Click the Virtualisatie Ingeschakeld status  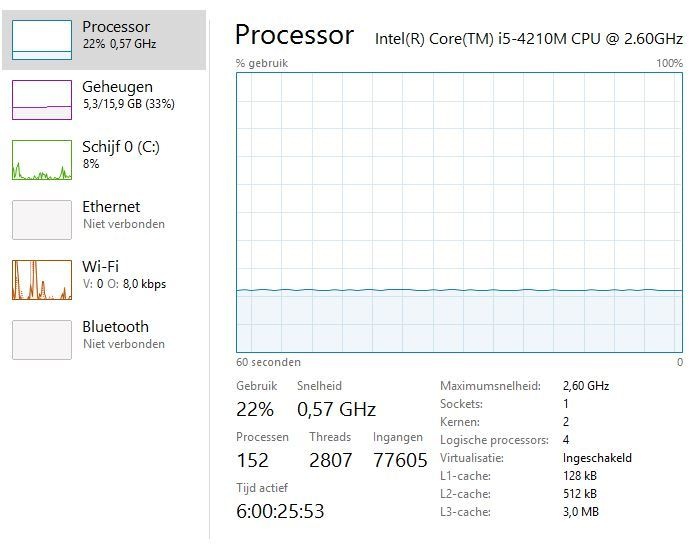coord(597,458)
